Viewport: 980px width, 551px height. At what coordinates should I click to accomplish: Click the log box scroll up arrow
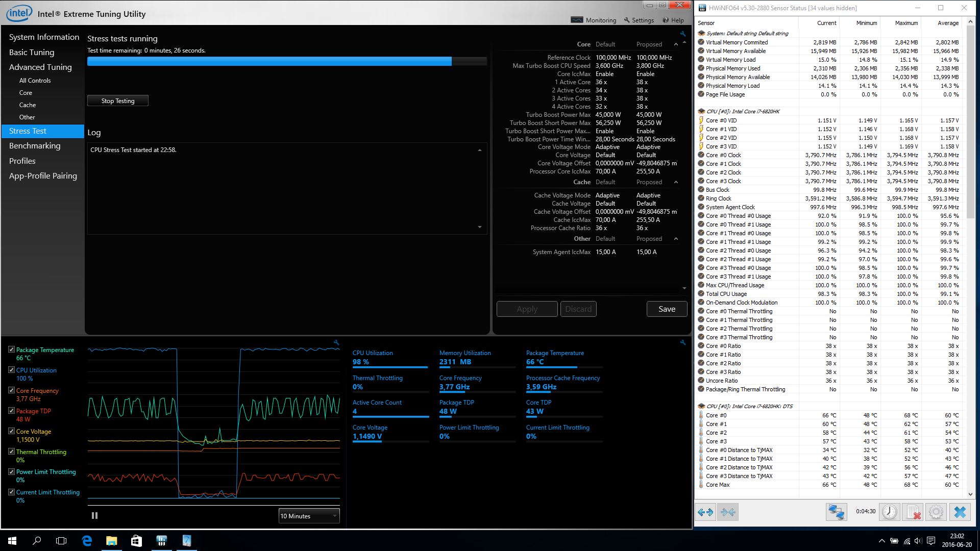[480, 150]
